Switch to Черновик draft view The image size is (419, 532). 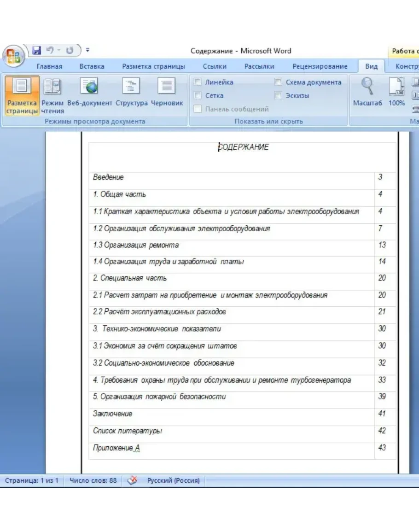[167, 92]
